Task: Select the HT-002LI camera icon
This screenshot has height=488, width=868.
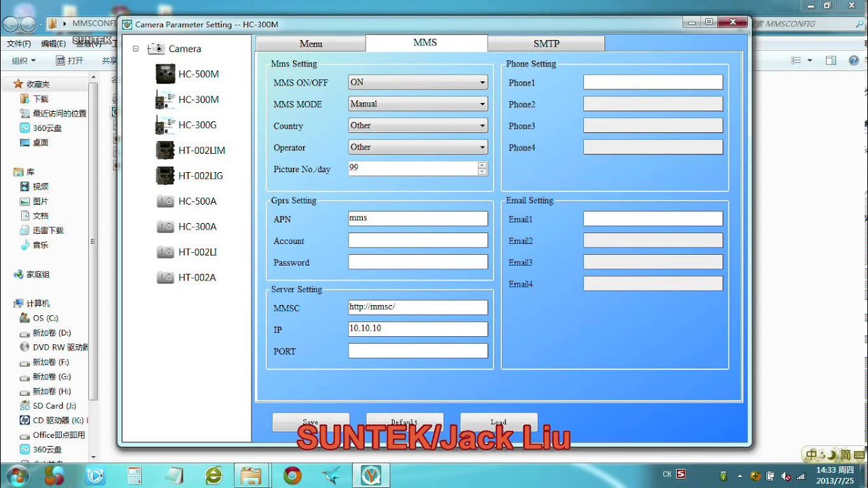Action: (165, 252)
